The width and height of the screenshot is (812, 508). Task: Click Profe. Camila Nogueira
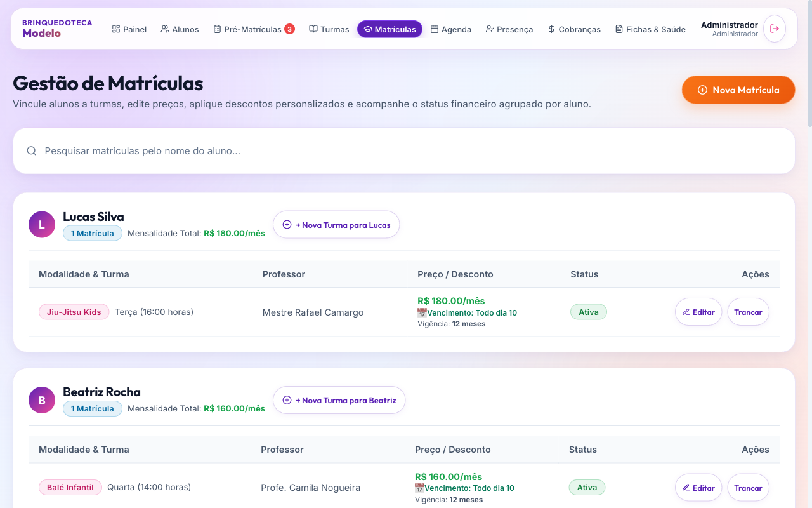pyautogui.click(x=311, y=488)
